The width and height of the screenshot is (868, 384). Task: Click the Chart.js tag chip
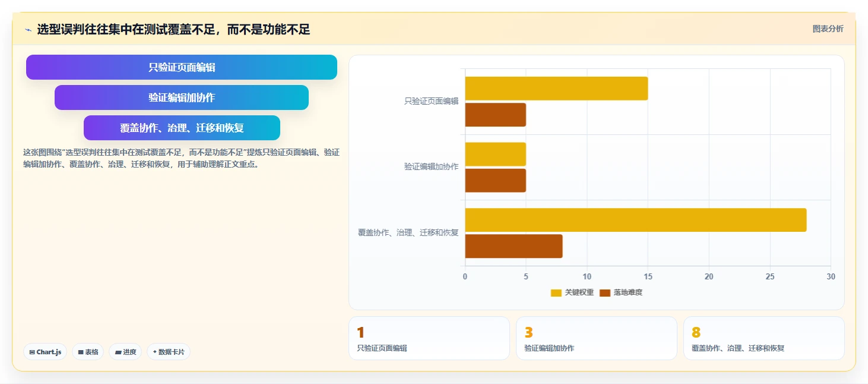point(45,352)
